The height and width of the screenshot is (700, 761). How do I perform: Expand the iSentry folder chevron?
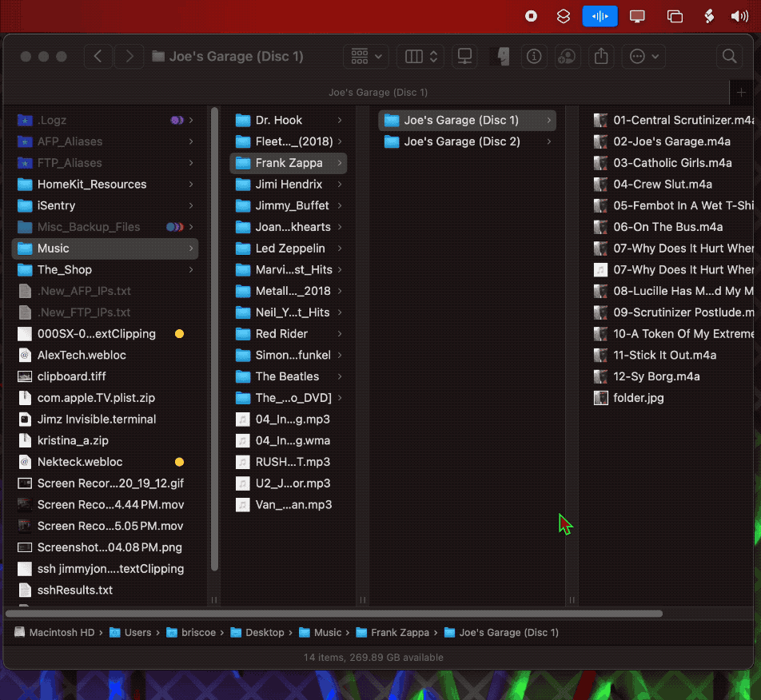pyautogui.click(x=191, y=205)
